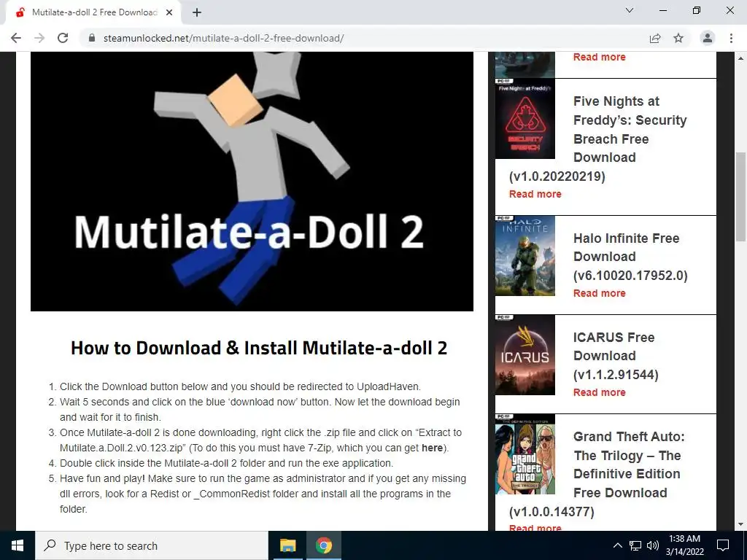The width and height of the screenshot is (747, 560).
Task: Click the Chrome taskbar icon
Action: pyautogui.click(x=323, y=545)
